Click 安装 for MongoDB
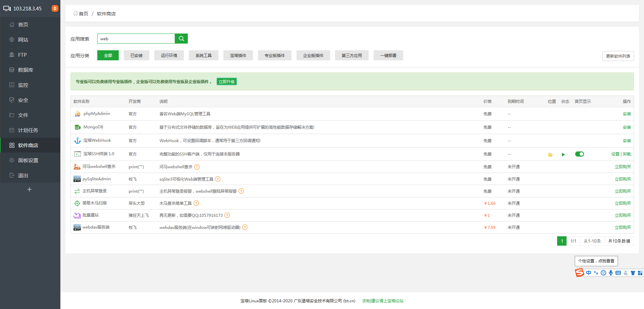This screenshot has height=309, width=644. tap(627, 127)
